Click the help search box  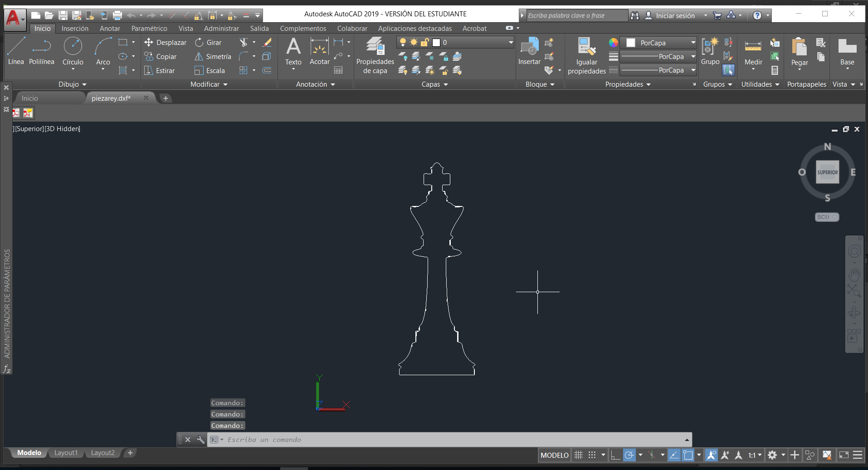(577, 15)
